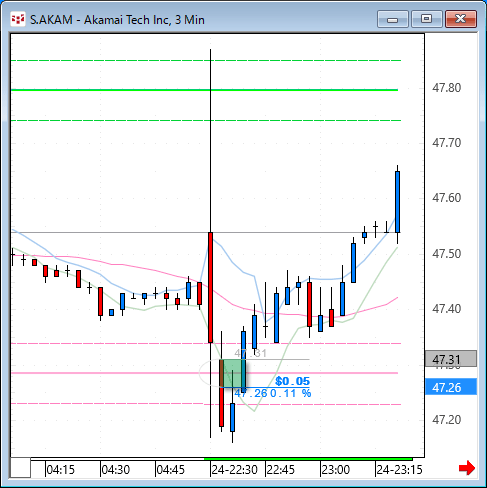The width and height of the screenshot is (487, 488).
Task: Click the CQG chart window logo icon
Action: tap(17, 19)
